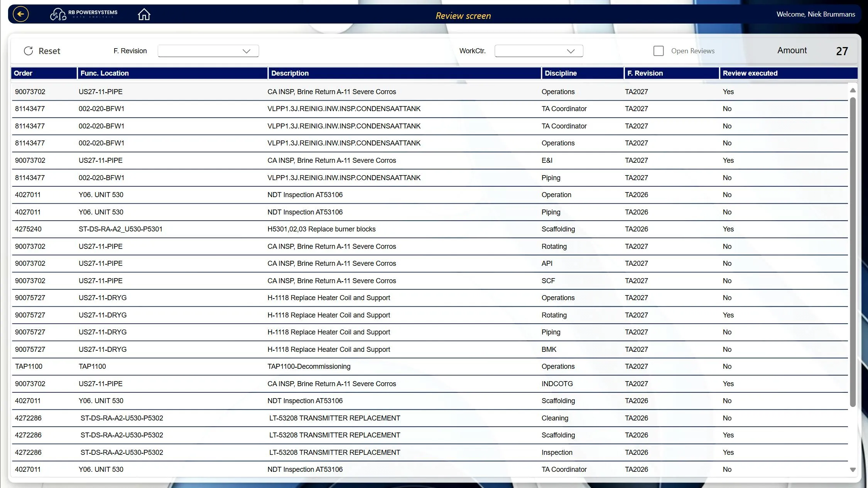Select order 90073702 with Operations discipline
The width and height of the screenshot is (868, 488).
click(x=430, y=92)
